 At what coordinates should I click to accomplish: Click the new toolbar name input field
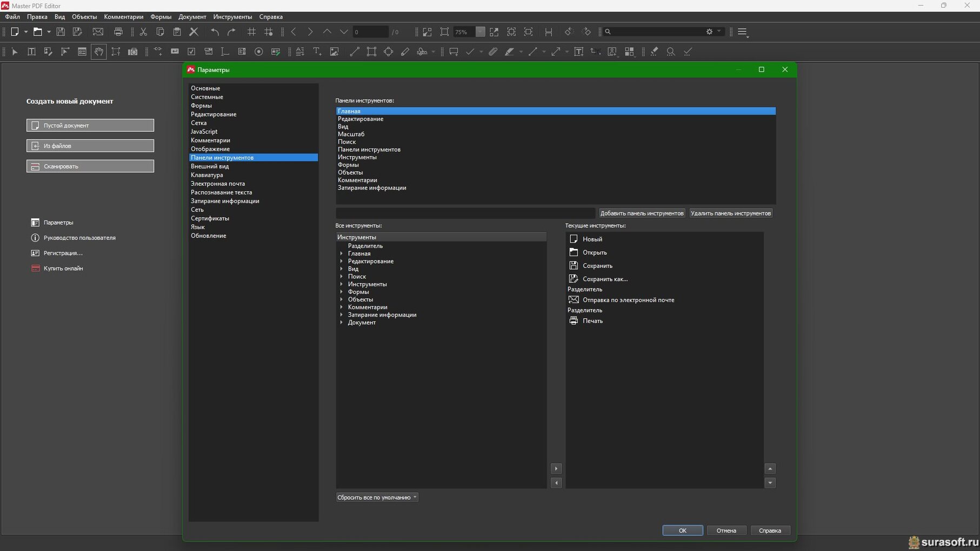[x=465, y=213]
